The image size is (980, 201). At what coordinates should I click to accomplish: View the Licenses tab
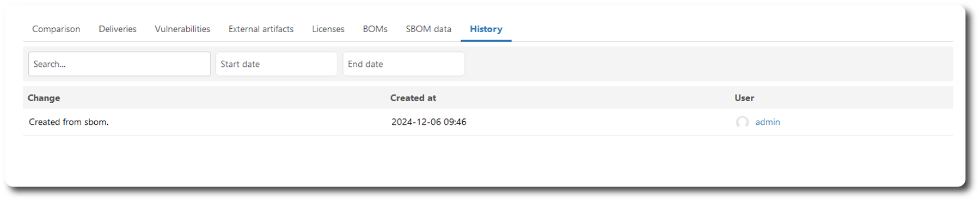pos(328,29)
